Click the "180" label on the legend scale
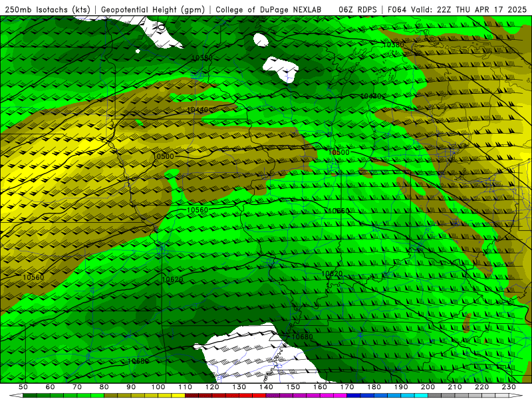Viewport: 532px width, 399px height. coord(374,387)
